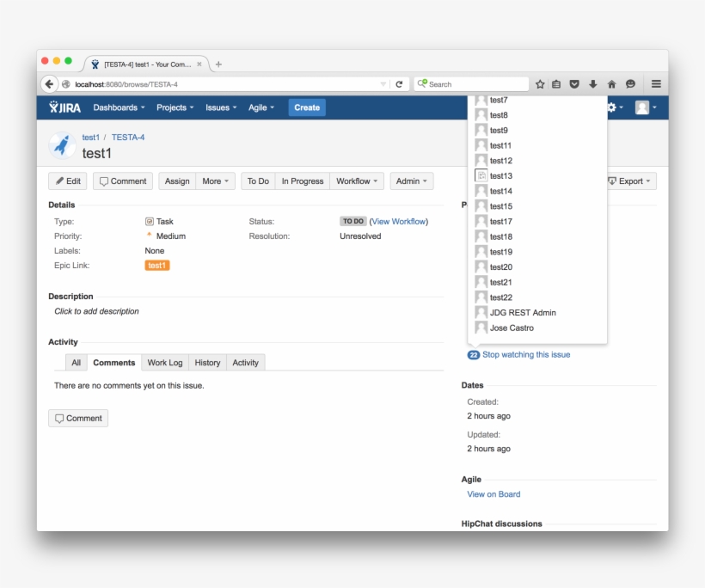This screenshot has height=588, width=705.
Task: Click the rocket project avatar icon
Action: point(62,145)
